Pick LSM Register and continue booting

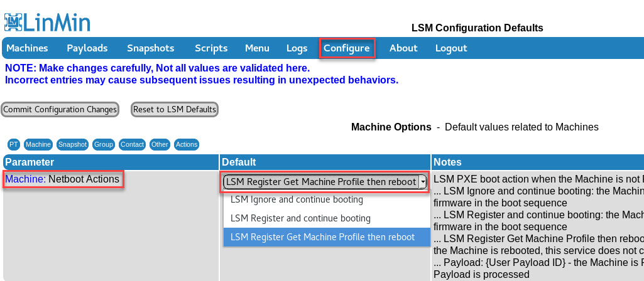[300, 218]
